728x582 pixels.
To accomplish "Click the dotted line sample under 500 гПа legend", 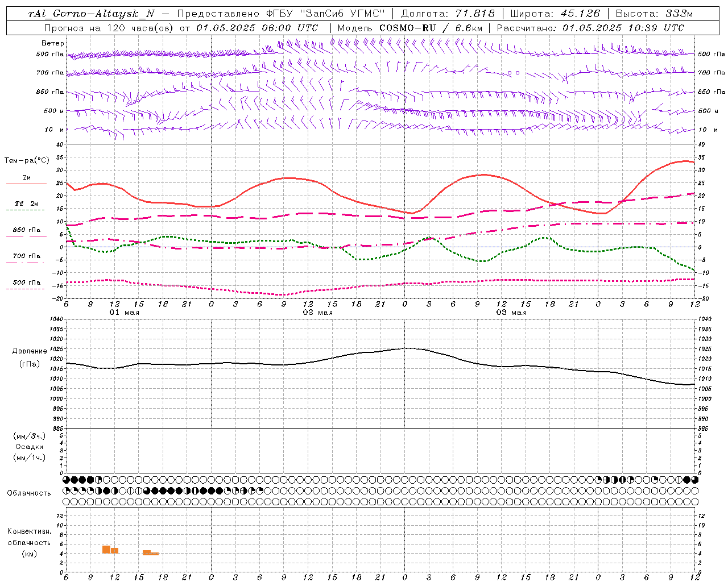I will coord(25,289).
